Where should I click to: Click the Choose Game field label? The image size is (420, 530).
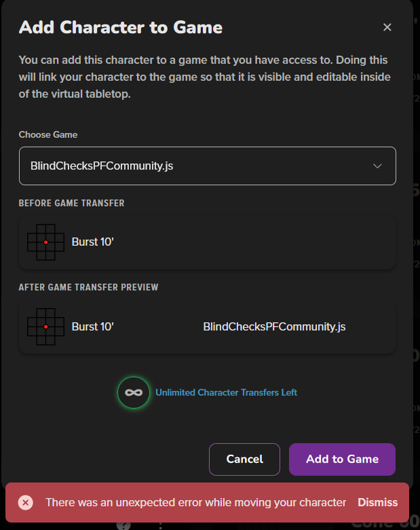click(48, 134)
